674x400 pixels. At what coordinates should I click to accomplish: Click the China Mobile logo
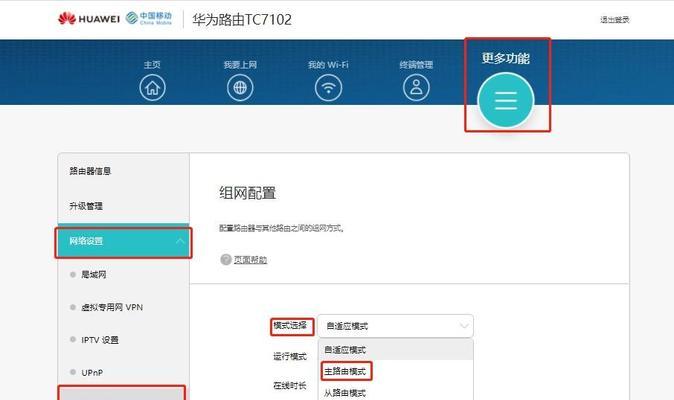point(149,18)
